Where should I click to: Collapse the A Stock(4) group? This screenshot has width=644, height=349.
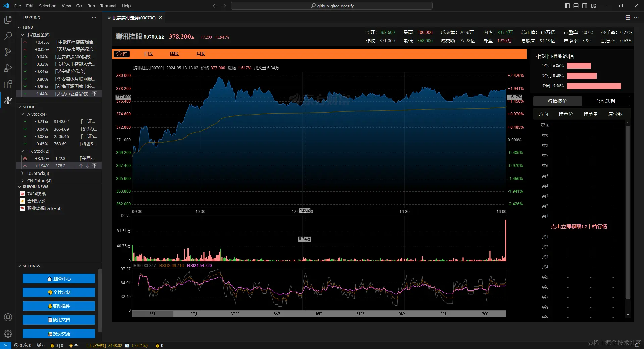[22, 114]
